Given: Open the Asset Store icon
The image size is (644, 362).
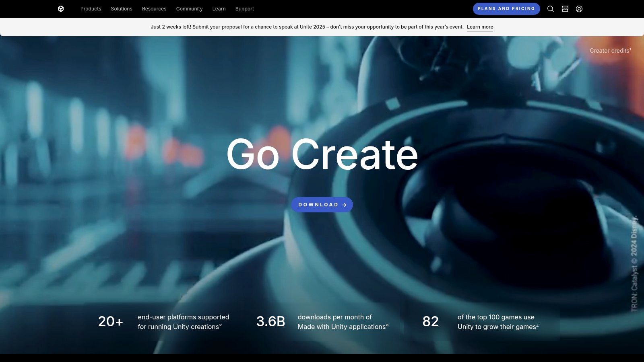Looking at the screenshot, I should tap(565, 9).
